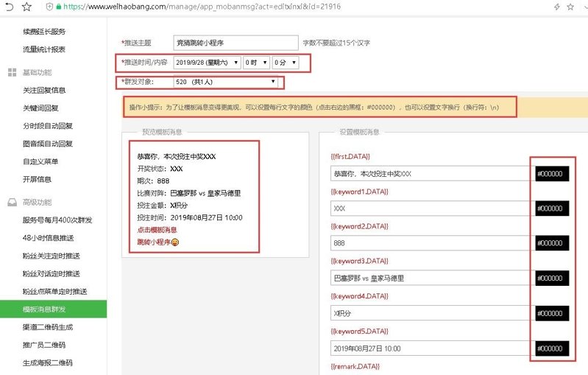588x375 pixels.
Task: Click the browser back arrow icon
Action: click(9, 7)
